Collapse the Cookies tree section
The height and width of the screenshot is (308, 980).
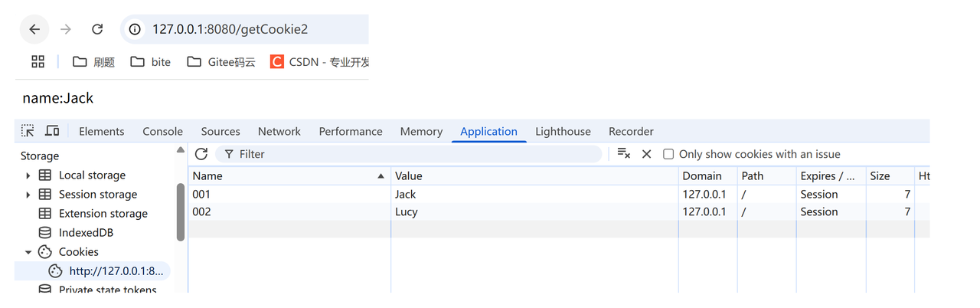click(28, 252)
